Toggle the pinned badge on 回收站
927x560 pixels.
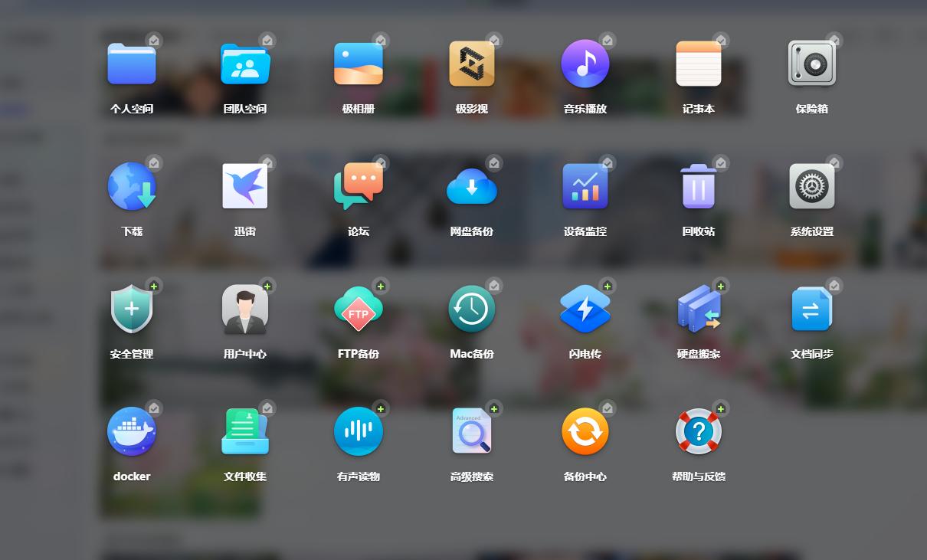coord(721,162)
